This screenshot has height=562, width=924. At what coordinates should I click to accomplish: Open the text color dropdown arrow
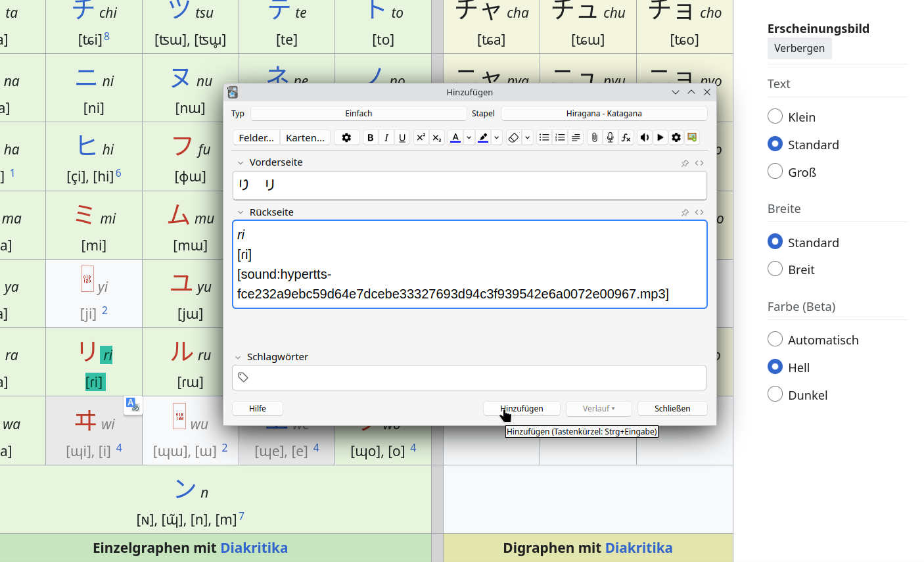pos(468,137)
